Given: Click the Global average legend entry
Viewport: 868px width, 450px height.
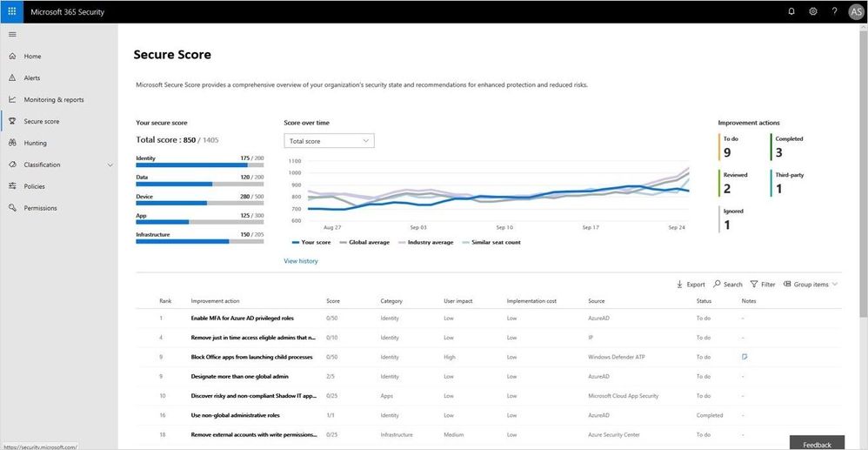Looking at the screenshot, I should 364,242.
